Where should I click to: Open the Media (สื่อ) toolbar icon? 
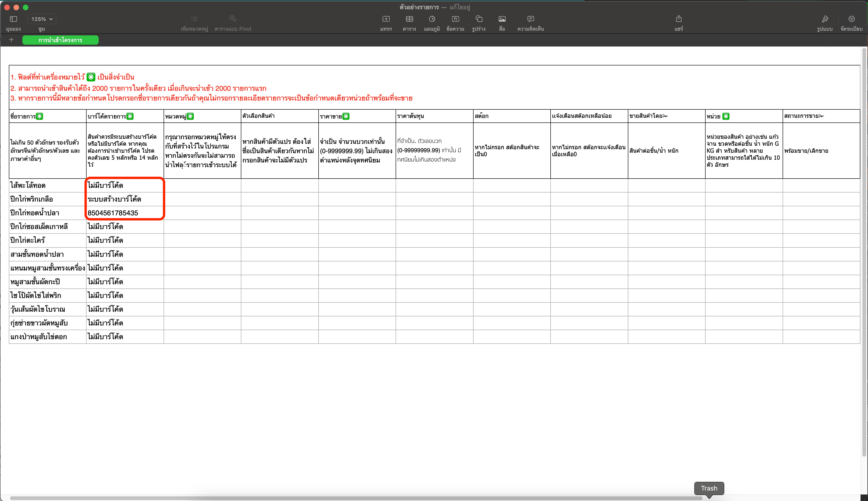(x=502, y=19)
